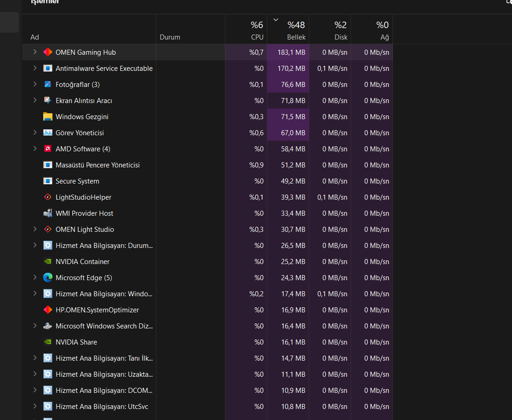This screenshot has height=420, width=512.
Task: Click the Hizmet Ana Bilgisayarı: DCOM gear icon
Action: coord(48,390)
